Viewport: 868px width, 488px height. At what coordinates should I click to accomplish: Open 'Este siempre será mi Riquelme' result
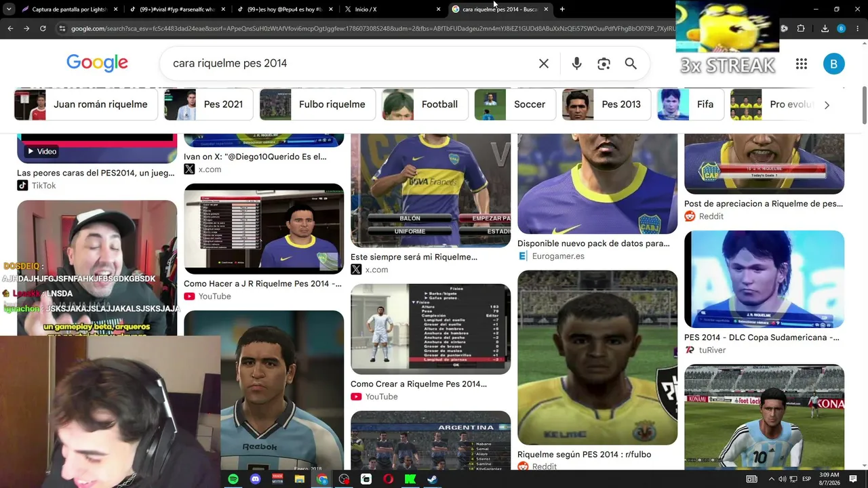(x=414, y=258)
